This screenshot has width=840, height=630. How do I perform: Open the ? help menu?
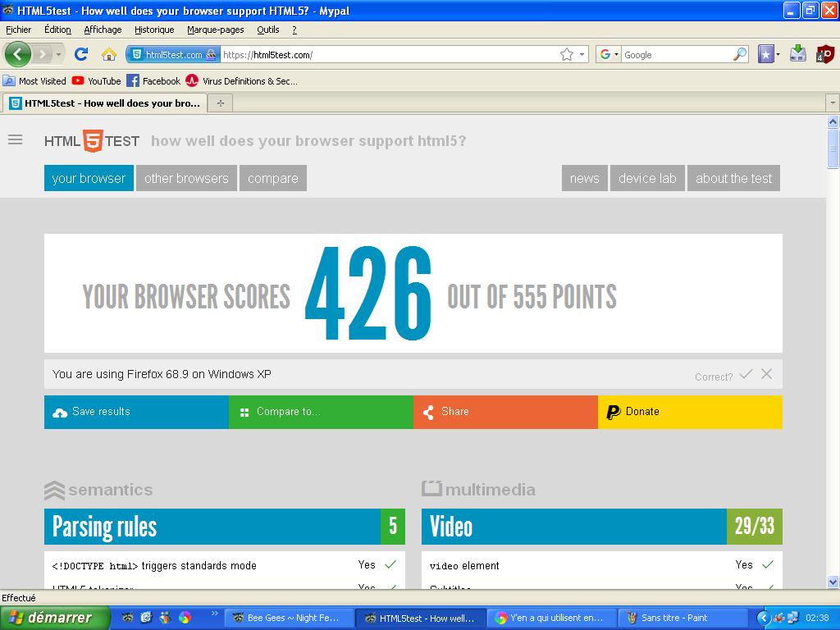[x=294, y=30]
